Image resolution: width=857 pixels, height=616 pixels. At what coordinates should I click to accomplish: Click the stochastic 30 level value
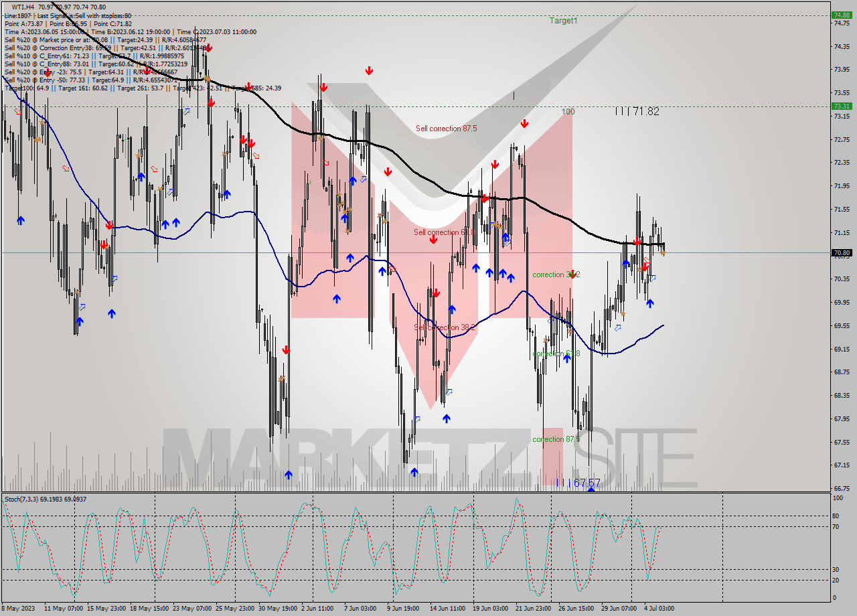(x=836, y=569)
